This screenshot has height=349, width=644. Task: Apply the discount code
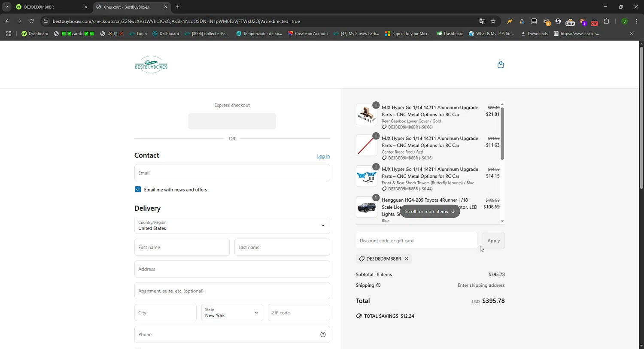coord(493,240)
